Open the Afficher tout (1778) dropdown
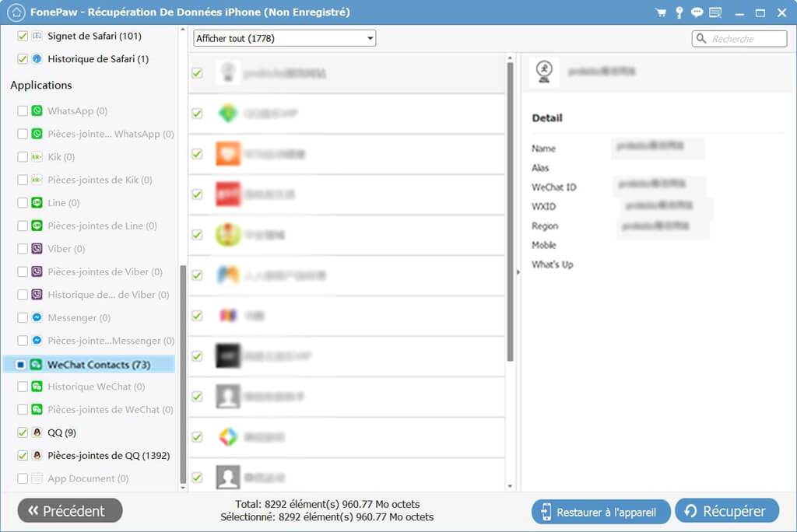 (x=285, y=38)
